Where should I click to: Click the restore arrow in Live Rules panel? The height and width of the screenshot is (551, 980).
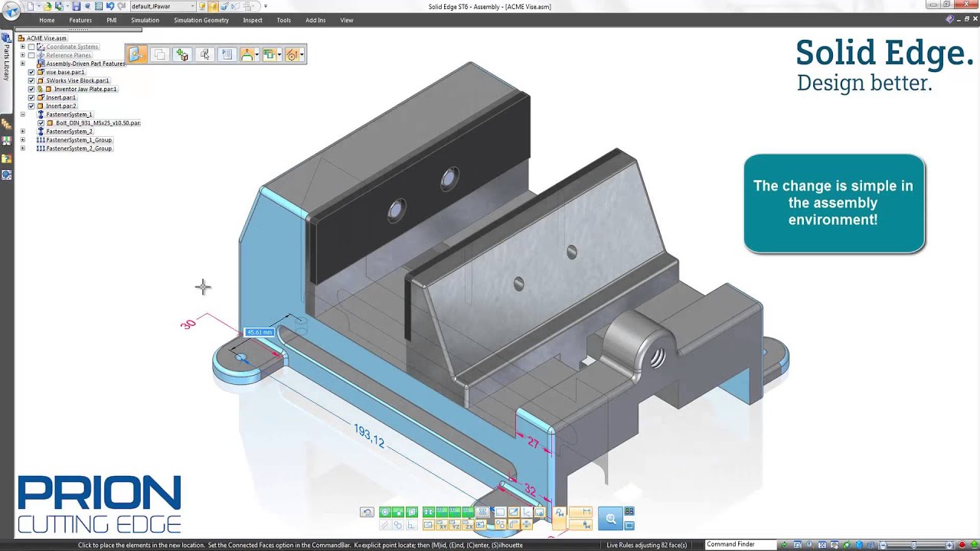tap(367, 512)
